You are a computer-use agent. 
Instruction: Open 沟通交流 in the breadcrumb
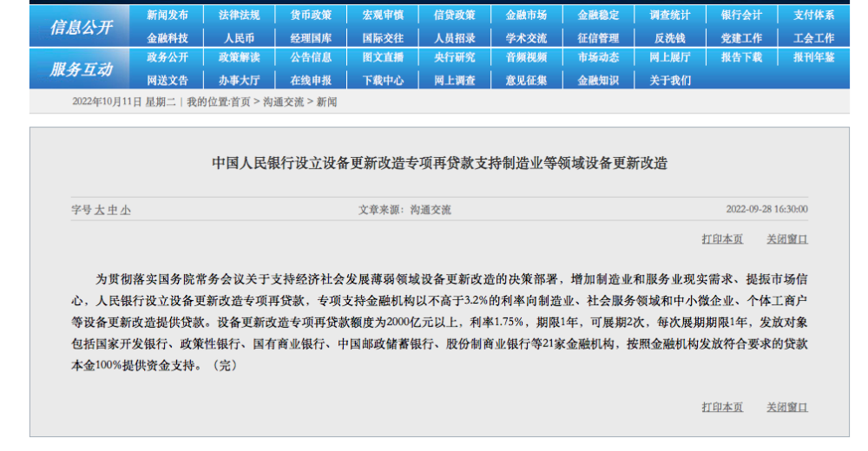(x=284, y=101)
